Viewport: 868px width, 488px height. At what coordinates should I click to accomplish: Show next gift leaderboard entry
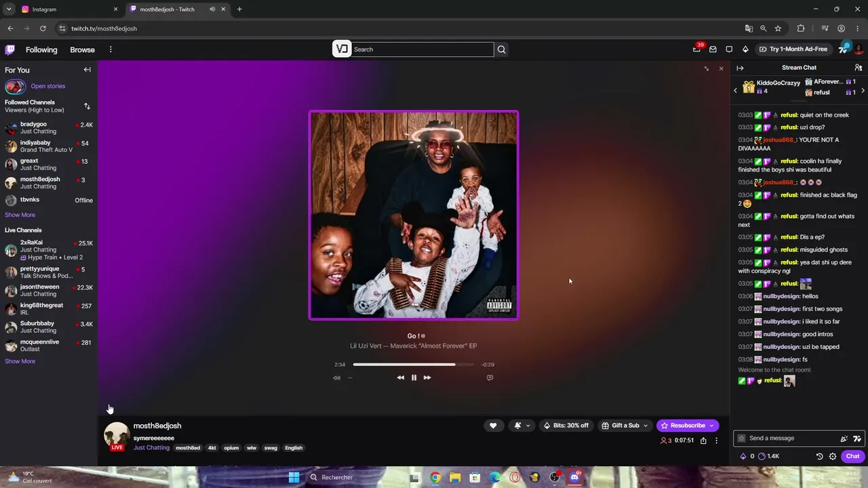[x=863, y=91]
